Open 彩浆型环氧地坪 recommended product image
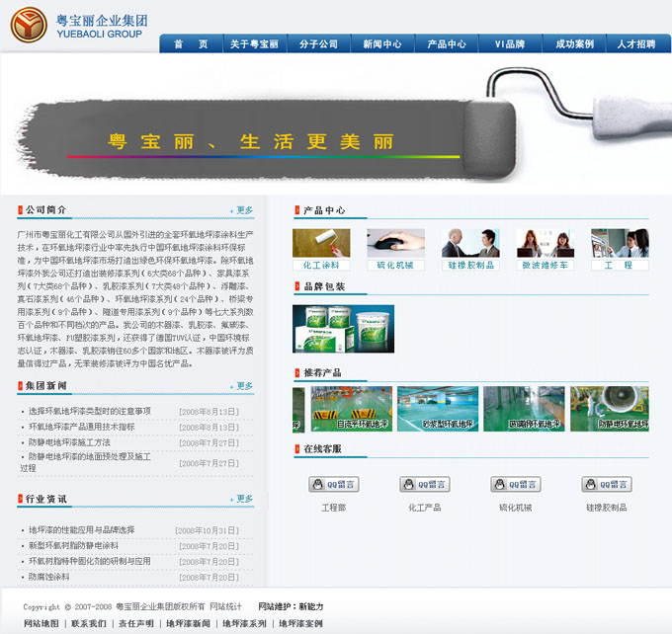This screenshot has height=634, width=672. point(438,408)
